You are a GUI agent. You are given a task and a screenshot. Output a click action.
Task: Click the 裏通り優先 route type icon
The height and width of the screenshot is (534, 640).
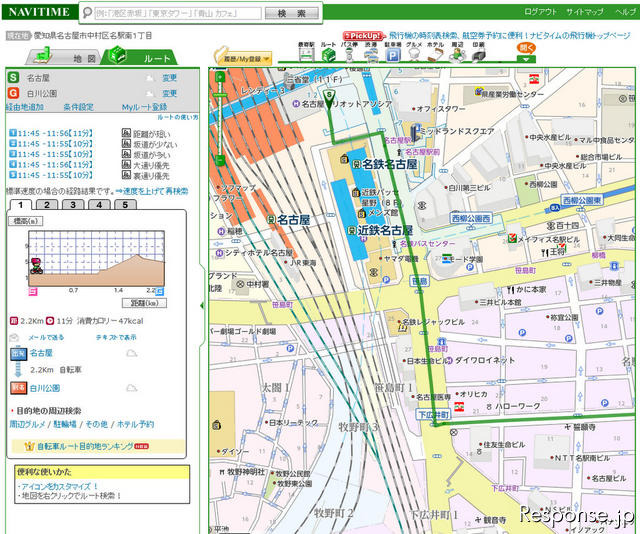tap(126, 175)
